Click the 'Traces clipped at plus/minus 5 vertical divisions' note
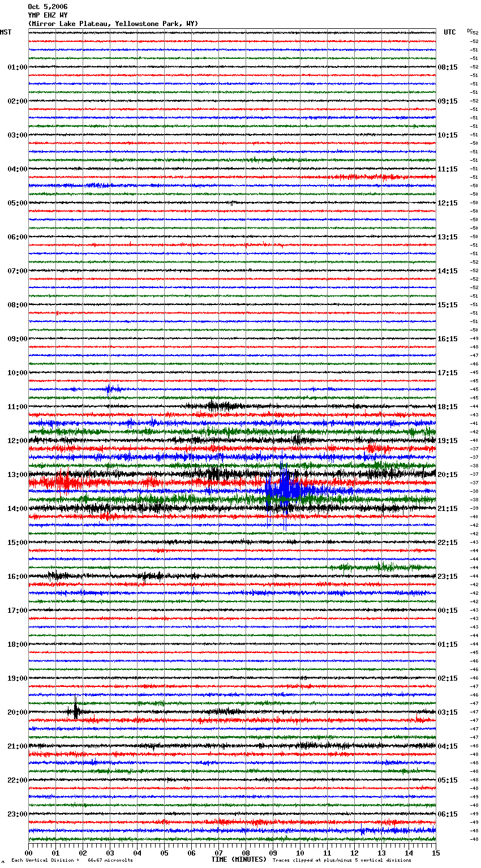This screenshot has height=868, width=481. [x=342, y=860]
